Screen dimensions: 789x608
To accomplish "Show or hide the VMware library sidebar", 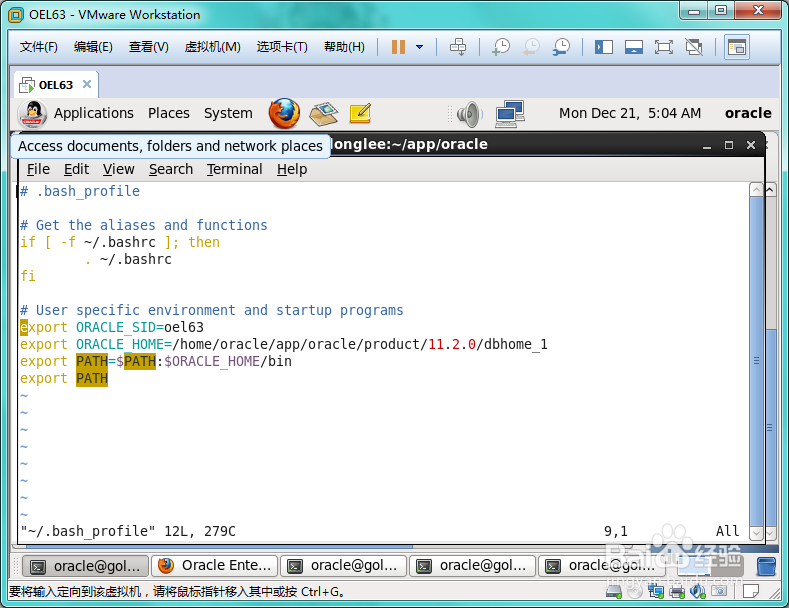I will (603, 47).
